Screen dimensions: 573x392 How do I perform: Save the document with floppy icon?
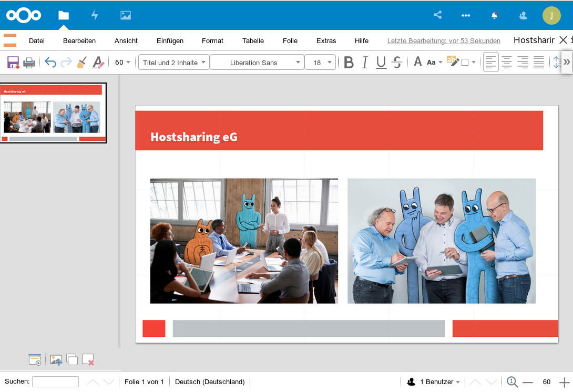coord(13,63)
